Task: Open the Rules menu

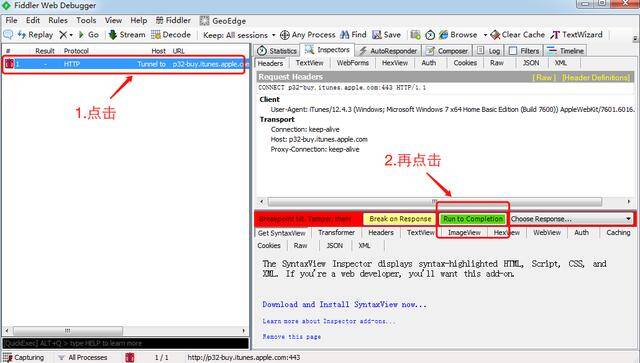Action: pos(58,20)
